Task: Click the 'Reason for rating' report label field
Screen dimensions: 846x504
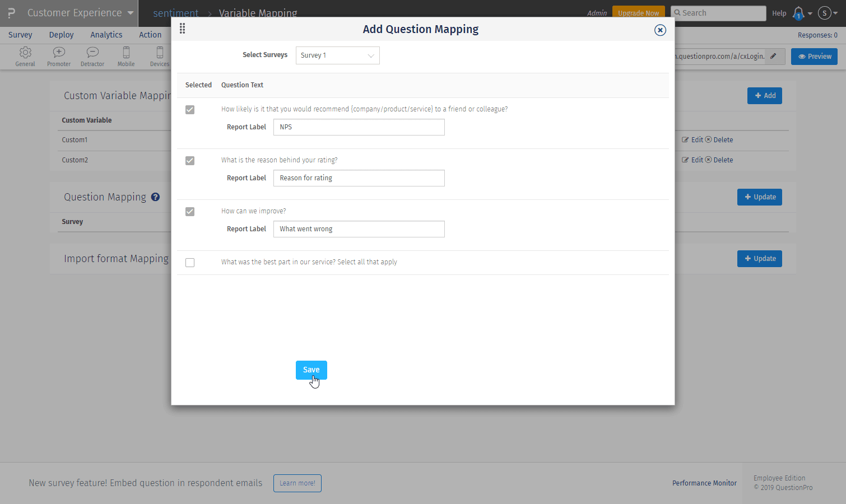Action: click(x=359, y=178)
